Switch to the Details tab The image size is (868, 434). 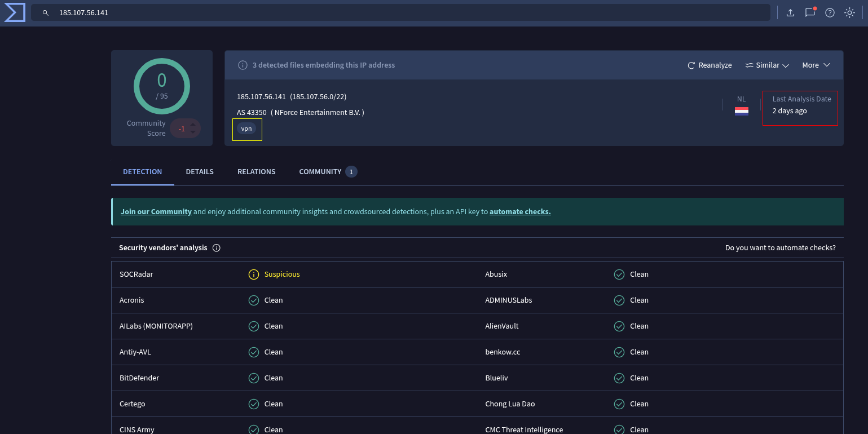[x=200, y=172]
